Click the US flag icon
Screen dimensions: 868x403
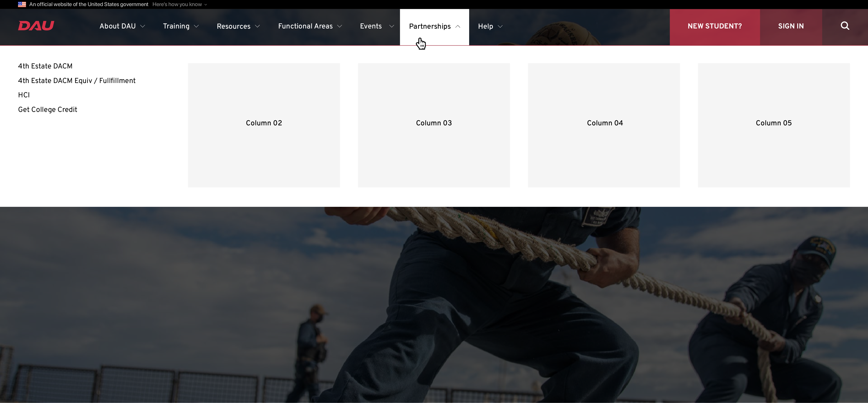click(22, 4)
